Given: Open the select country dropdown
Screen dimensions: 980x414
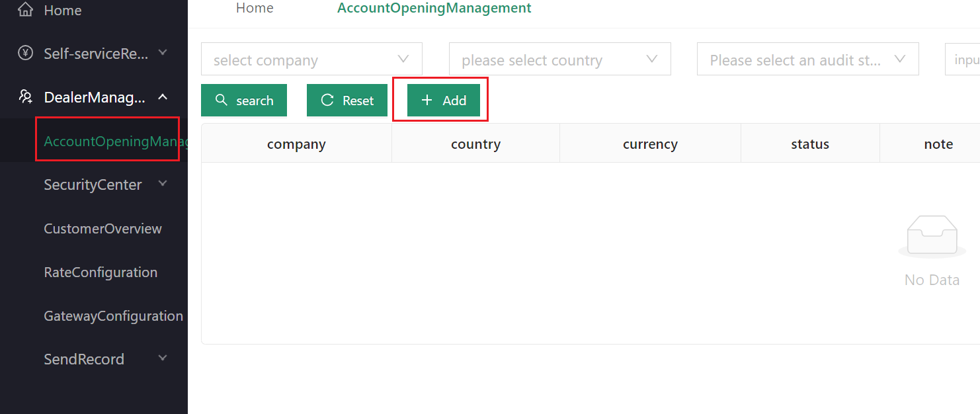Looking at the screenshot, I should tap(559, 60).
